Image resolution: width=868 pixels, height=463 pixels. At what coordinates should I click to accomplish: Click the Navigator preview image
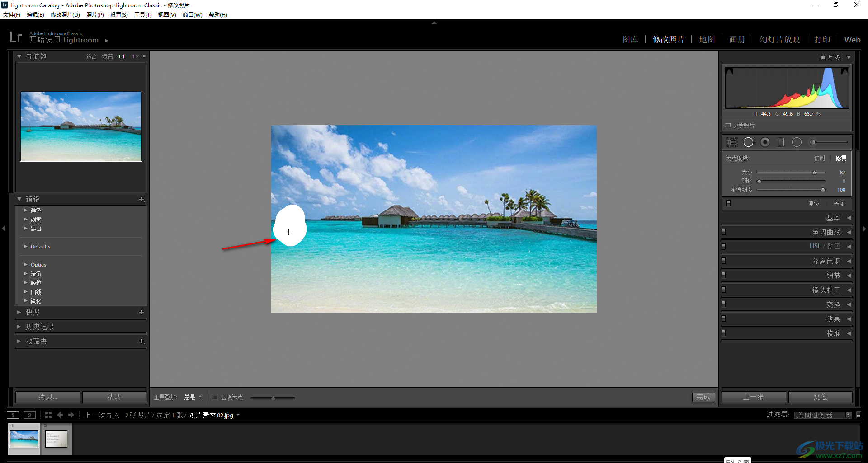pyautogui.click(x=81, y=126)
